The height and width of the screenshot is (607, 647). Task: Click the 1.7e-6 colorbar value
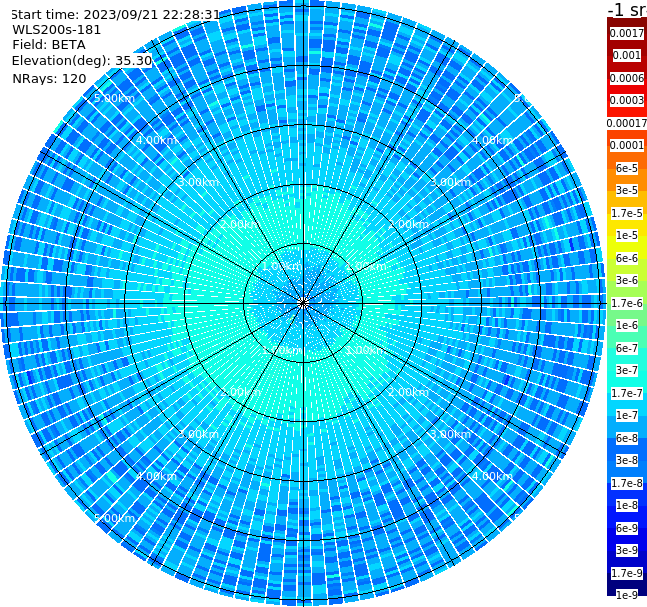627,303
